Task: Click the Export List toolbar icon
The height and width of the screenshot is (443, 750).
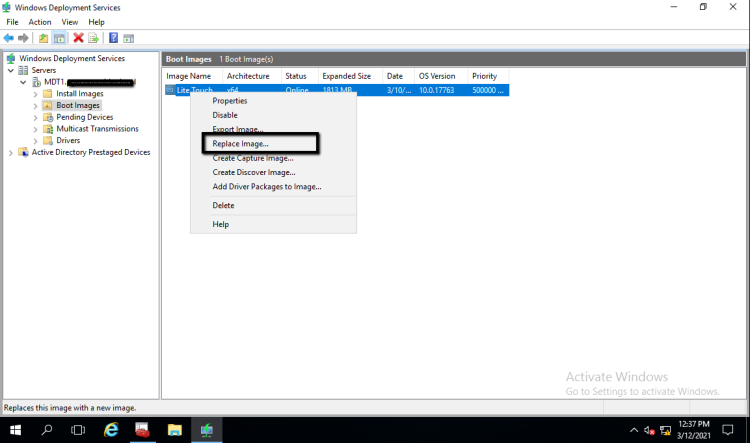Action: pos(93,38)
